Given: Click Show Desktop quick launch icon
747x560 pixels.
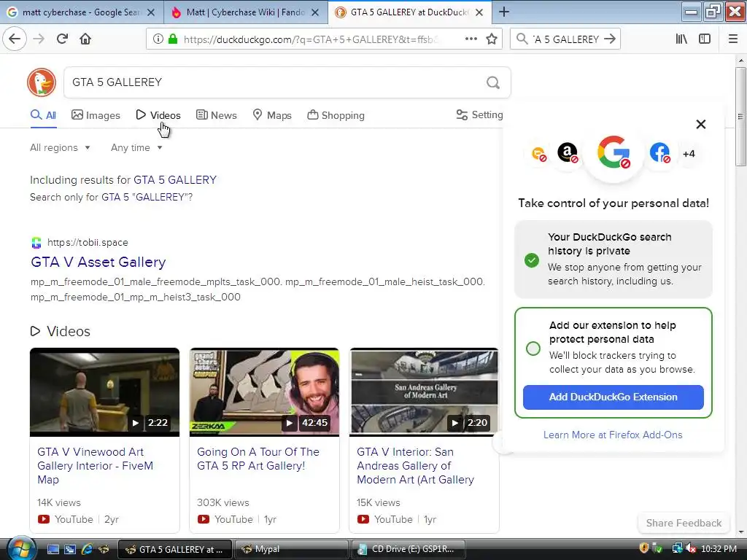Looking at the screenshot, I should [x=53, y=549].
